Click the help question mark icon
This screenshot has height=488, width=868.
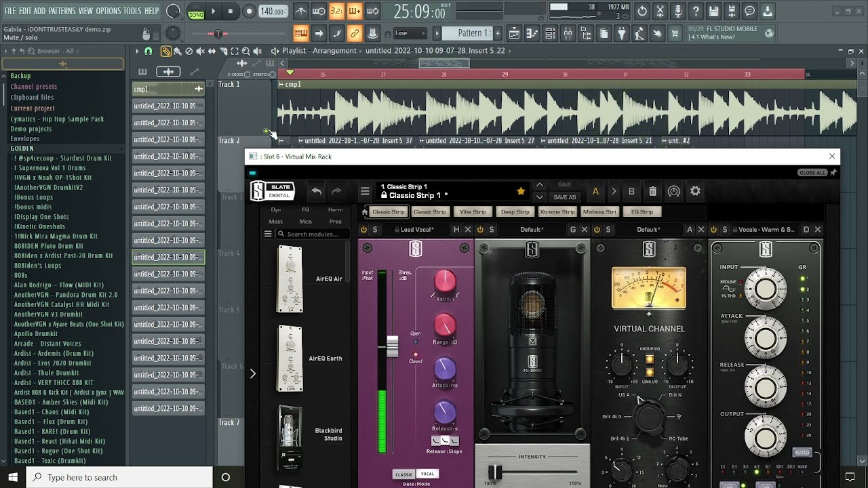coord(696,12)
